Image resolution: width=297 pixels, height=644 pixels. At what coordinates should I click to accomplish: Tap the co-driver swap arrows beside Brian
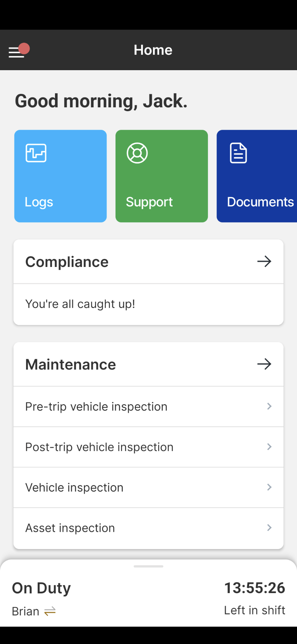click(x=50, y=611)
